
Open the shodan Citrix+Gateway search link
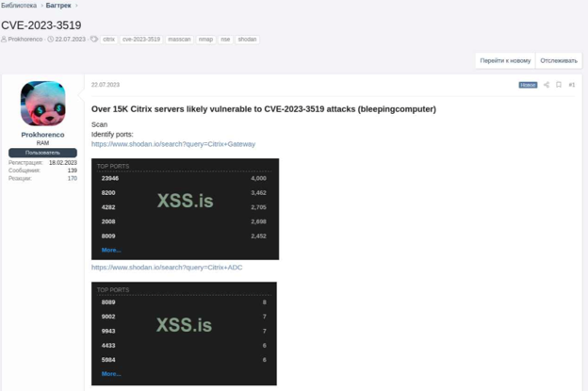tap(173, 144)
